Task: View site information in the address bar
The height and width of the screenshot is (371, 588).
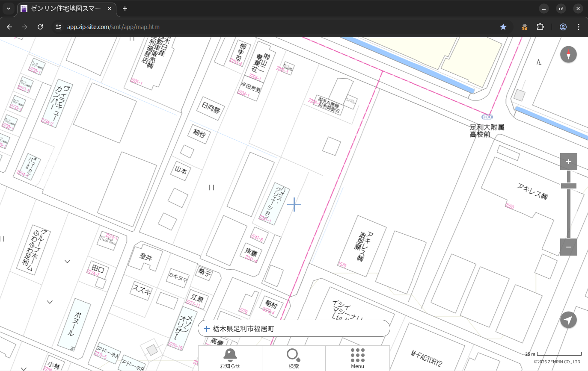Action: tap(59, 27)
